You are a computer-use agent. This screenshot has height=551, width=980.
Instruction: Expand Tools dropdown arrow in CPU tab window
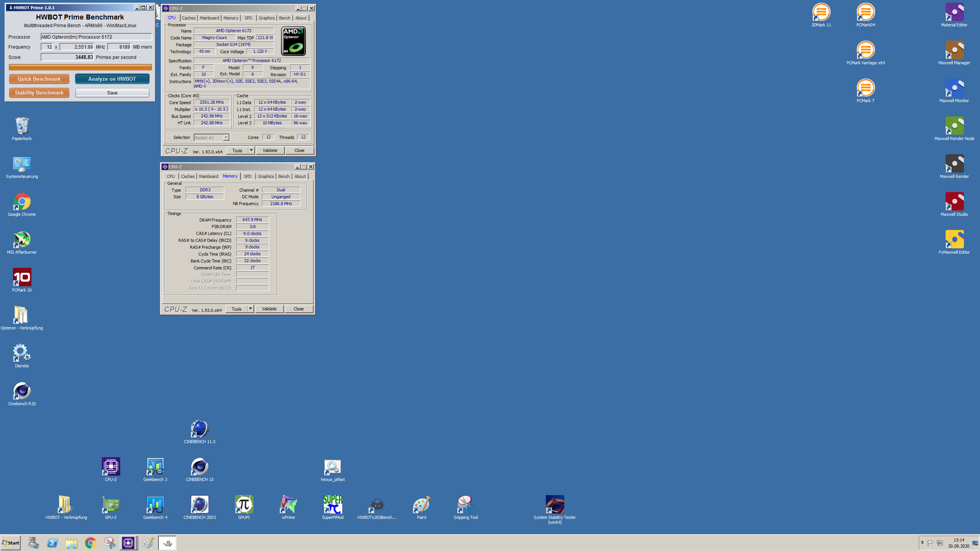[252, 150]
